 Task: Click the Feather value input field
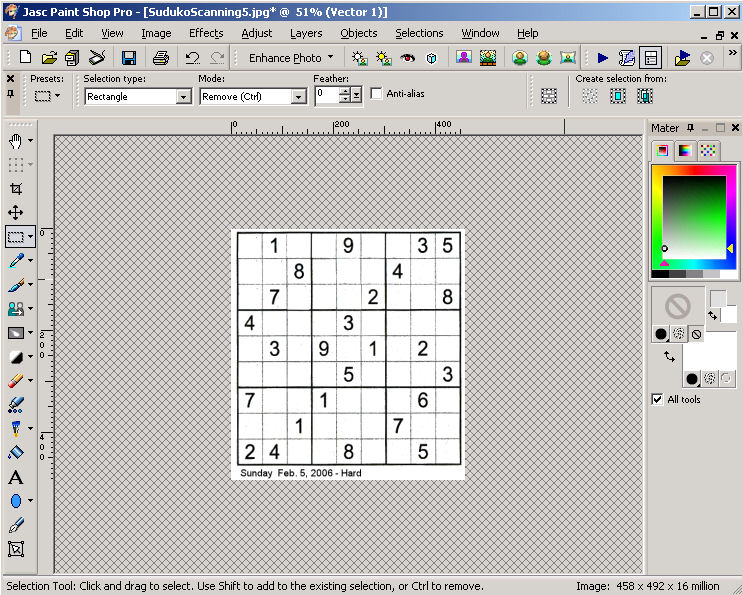[327, 94]
